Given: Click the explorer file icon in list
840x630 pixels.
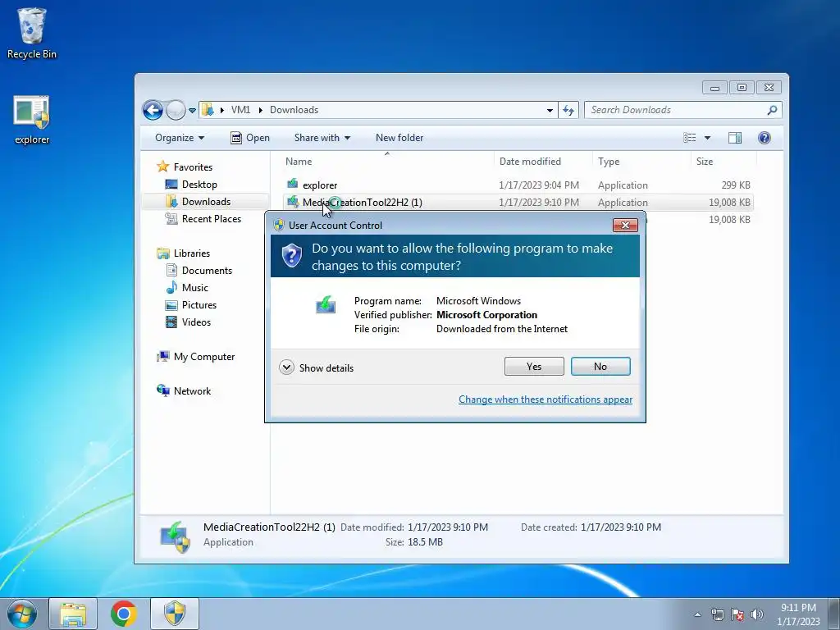Looking at the screenshot, I should click(293, 185).
